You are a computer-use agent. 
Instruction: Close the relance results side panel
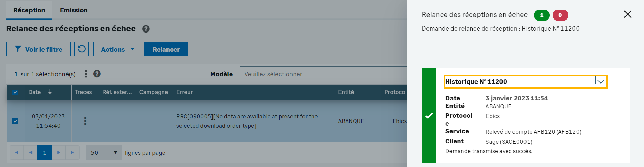[x=627, y=14]
